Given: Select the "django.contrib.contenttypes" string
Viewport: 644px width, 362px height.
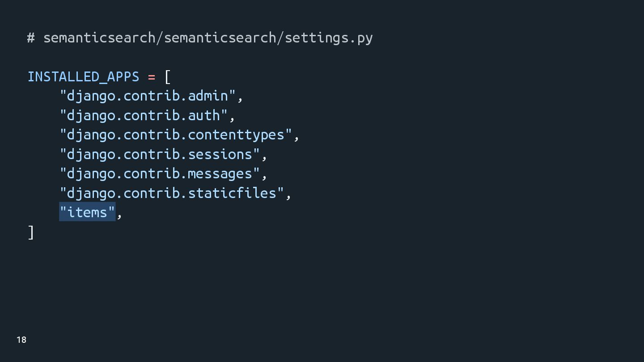Looking at the screenshot, I should 176,135.
